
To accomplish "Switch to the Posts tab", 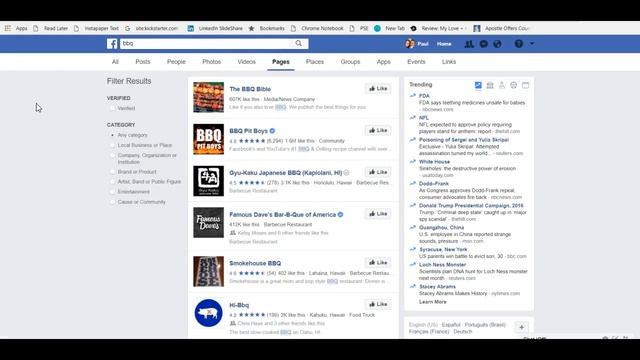I will click(143, 62).
